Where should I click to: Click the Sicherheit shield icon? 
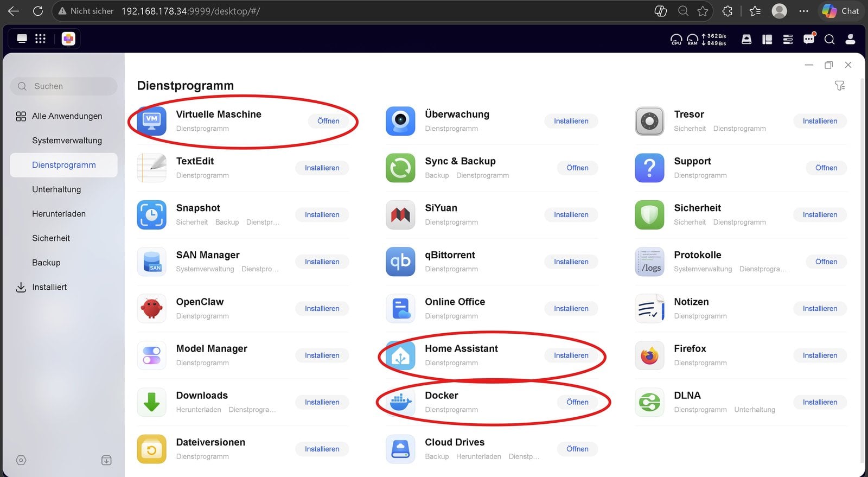[x=649, y=215]
